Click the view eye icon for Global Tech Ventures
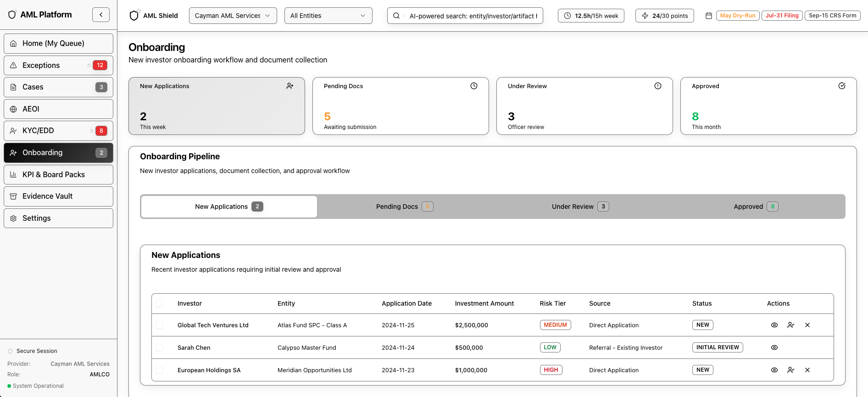Viewport: 868px width, 397px height. (774, 325)
